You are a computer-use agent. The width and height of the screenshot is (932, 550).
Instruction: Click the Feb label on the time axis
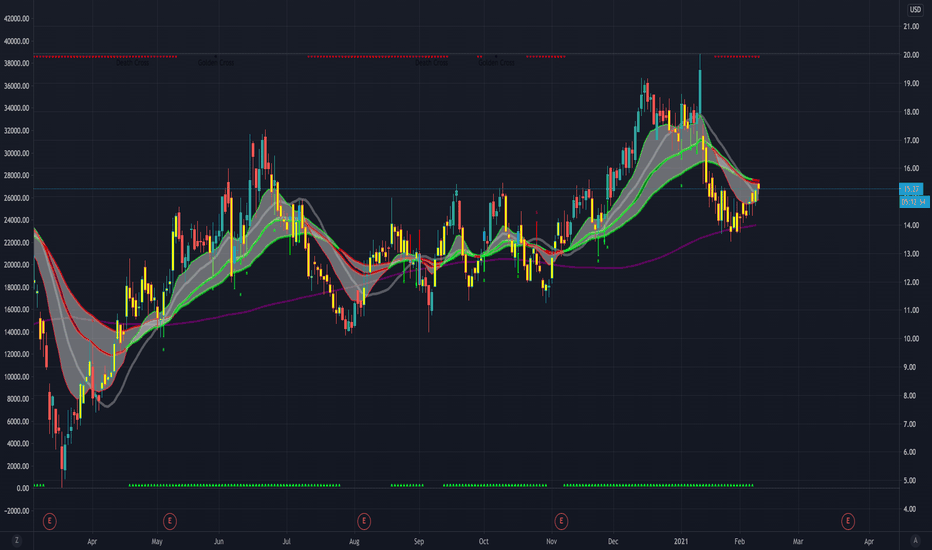[x=739, y=541]
